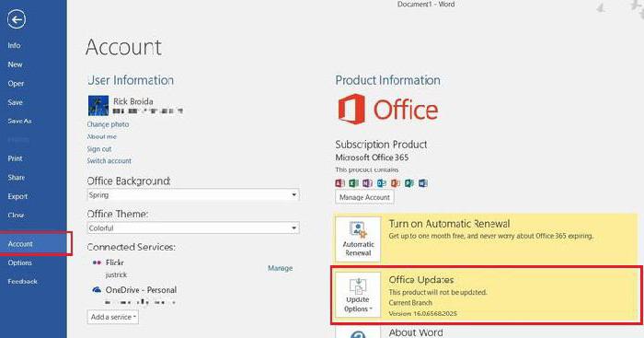Click the justrick Flickr username
Image resolution: width=644 pixels, height=338 pixels.
click(x=116, y=274)
